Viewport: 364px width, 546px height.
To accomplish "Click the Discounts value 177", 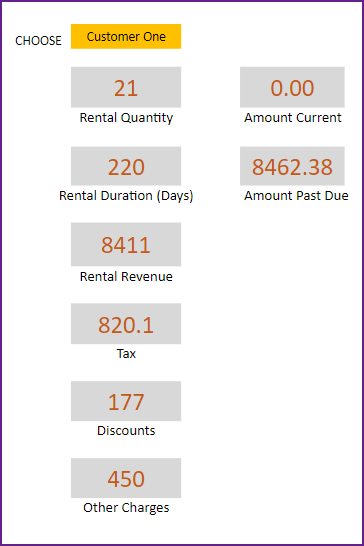I will tap(126, 401).
